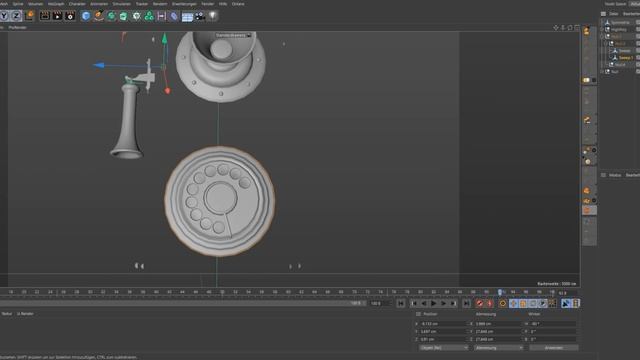Toggle position keyframe recording icon
This screenshot has height=360, width=640.
(x=513, y=303)
